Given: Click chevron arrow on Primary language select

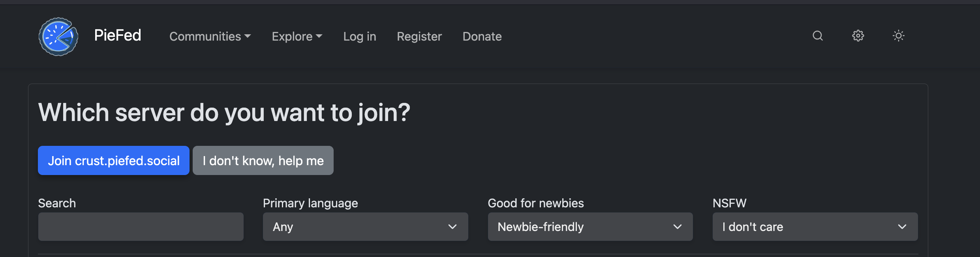Looking at the screenshot, I should tap(452, 227).
